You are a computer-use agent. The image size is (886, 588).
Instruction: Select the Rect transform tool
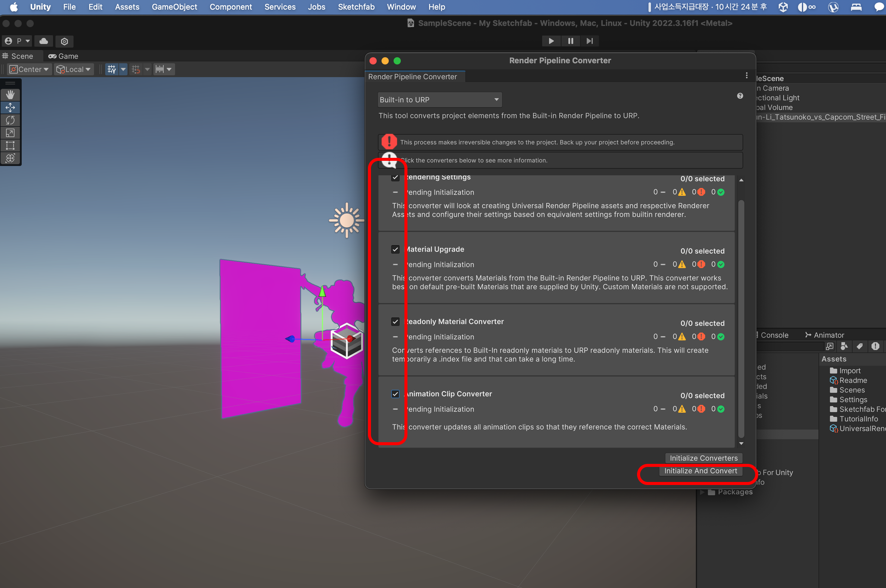coord(10,145)
